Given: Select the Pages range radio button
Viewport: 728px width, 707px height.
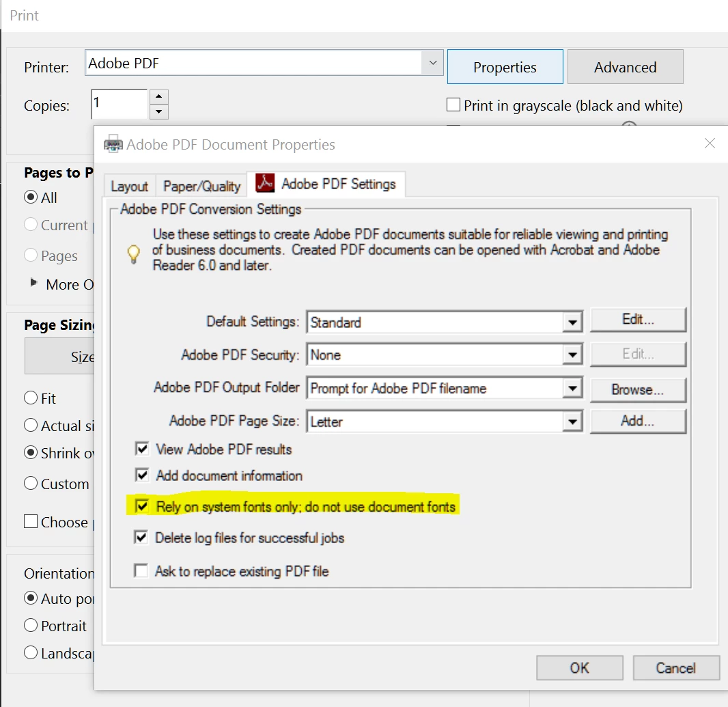Looking at the screenshot, I should point(31,255).
